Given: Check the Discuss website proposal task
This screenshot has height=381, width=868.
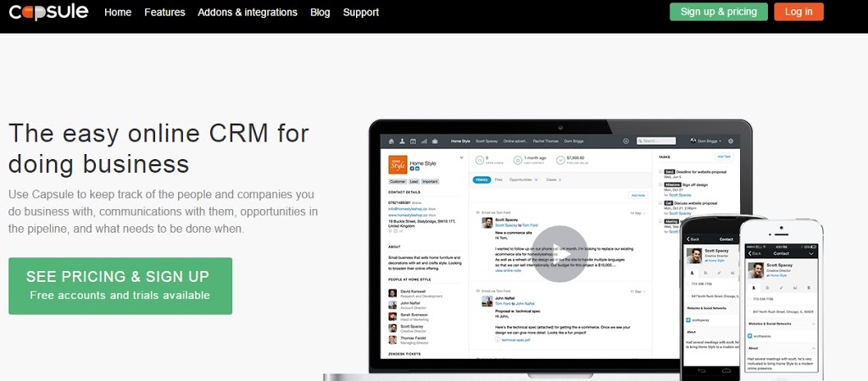Looking at the screenshot, I should [660, 203].
